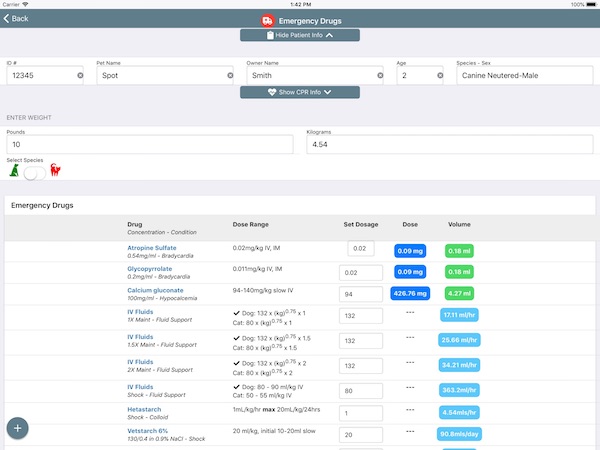Tap the Wi-Fi icon in status bar
Image resolution: width=600 pixels, height=450 pixels.
coord(26,4)
